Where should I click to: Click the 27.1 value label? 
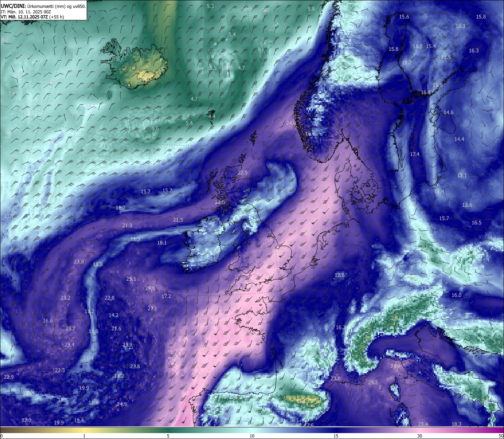pyautogui.click(x=152, y=309)
